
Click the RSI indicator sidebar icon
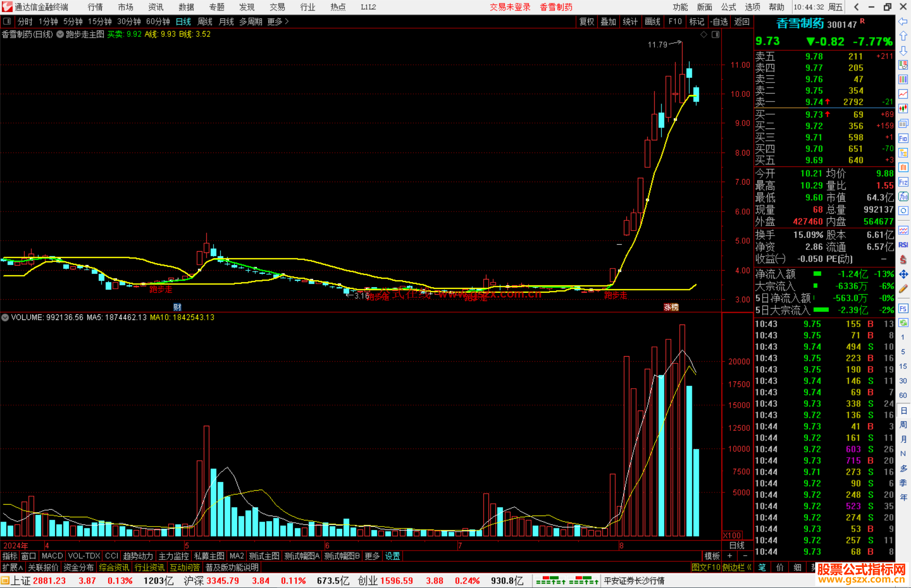tap(903, 244)
